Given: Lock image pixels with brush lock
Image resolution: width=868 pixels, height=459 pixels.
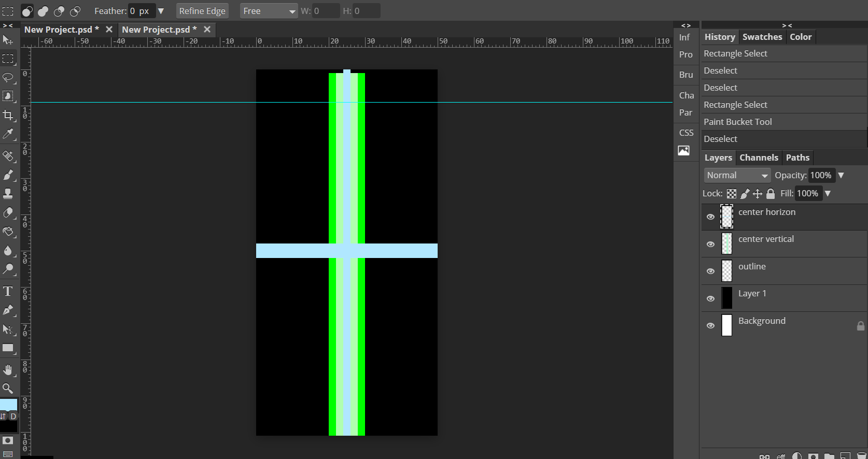Looking at the screenshot, I should click(745, 194).
